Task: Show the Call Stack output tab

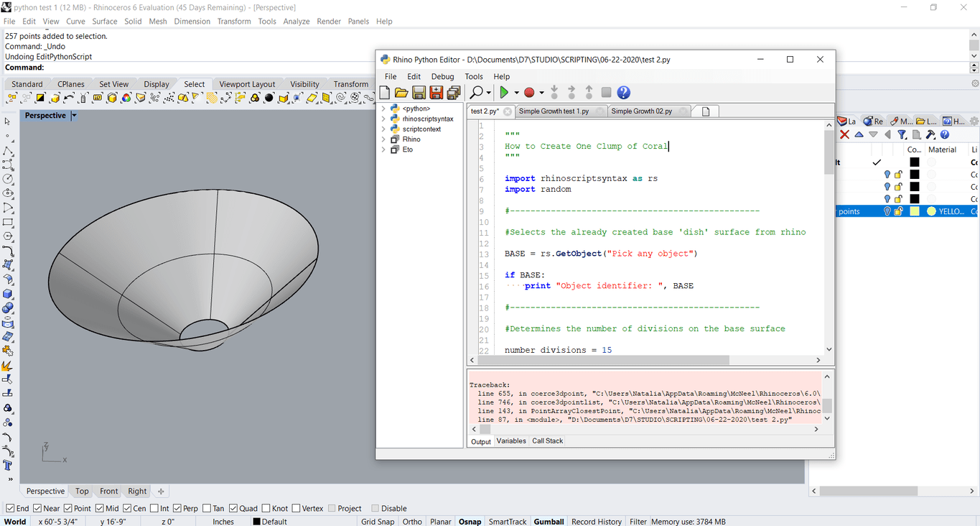Action: point(547,441)
